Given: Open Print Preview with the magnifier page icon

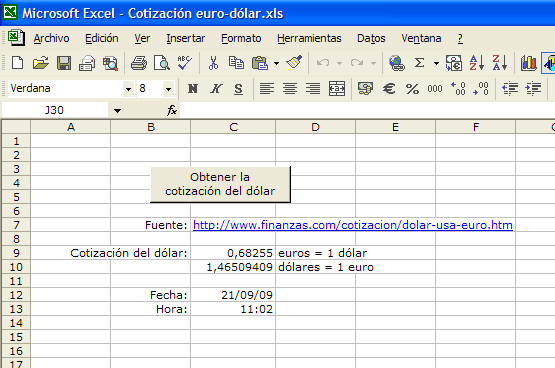Looking at the screenshot, I should (162, 63).
